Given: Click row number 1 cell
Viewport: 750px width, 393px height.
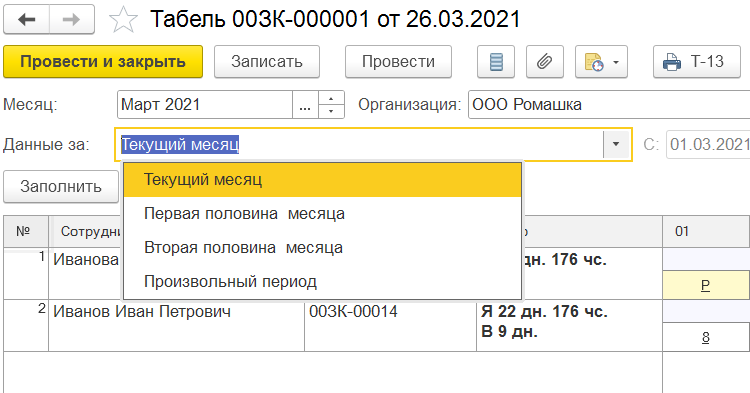Looking at the screenshot, I should 26,273.
